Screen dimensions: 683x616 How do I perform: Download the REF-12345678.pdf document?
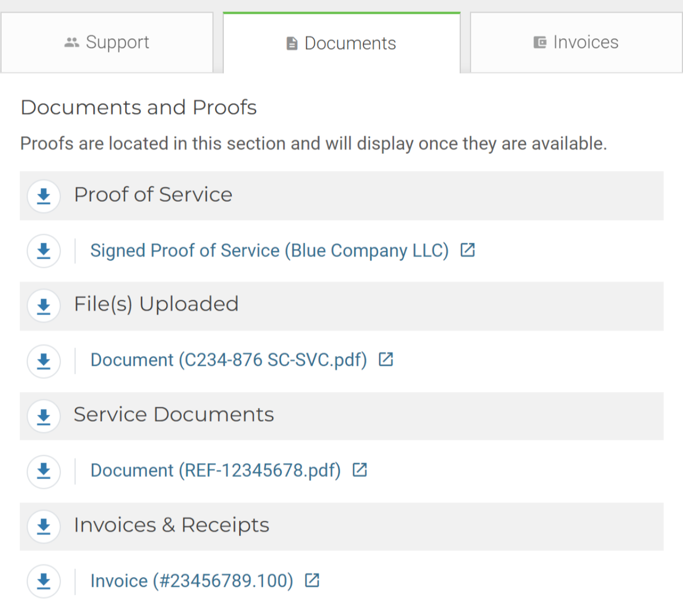click(44, 471)
